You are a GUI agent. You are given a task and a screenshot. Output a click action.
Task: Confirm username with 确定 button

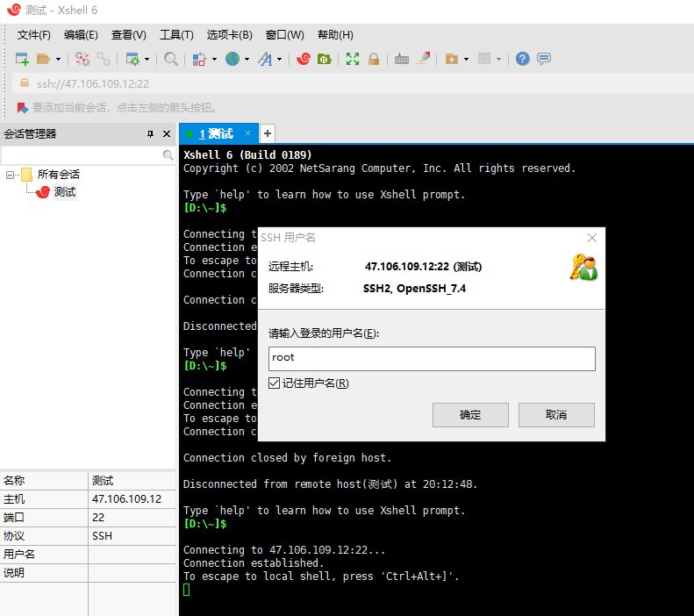[470, 415]
